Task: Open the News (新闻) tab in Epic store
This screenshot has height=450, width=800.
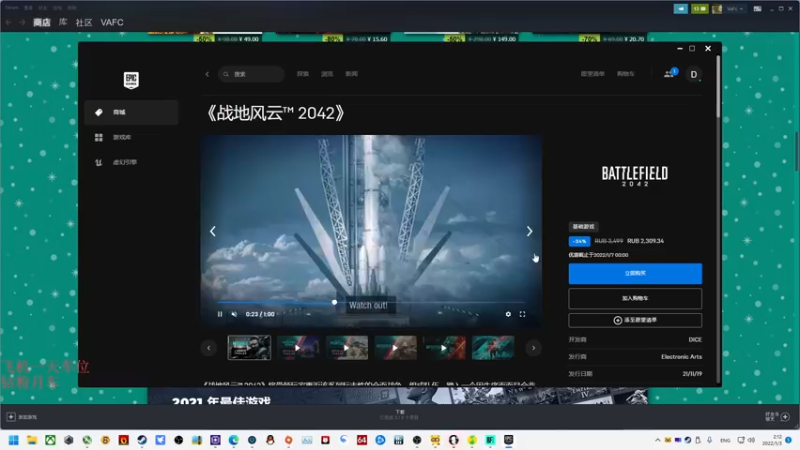Action: 352,74
